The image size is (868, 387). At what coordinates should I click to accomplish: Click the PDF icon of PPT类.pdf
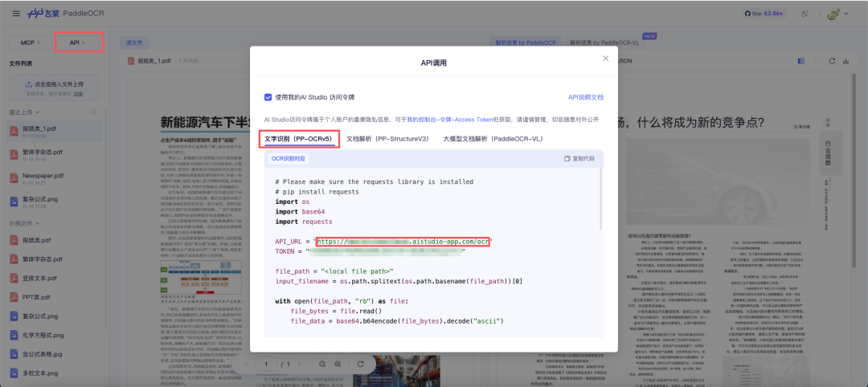(14, 297)
